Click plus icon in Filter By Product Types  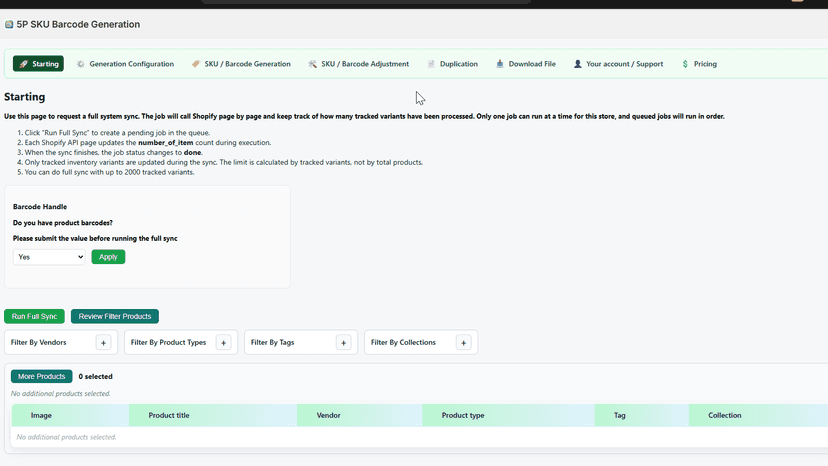pos(223,343)
